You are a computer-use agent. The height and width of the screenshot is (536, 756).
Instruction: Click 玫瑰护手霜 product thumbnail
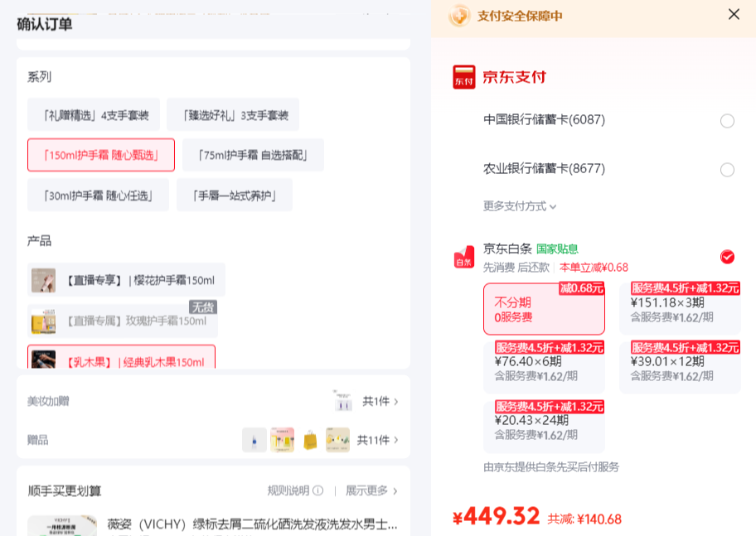coord(43,321)
